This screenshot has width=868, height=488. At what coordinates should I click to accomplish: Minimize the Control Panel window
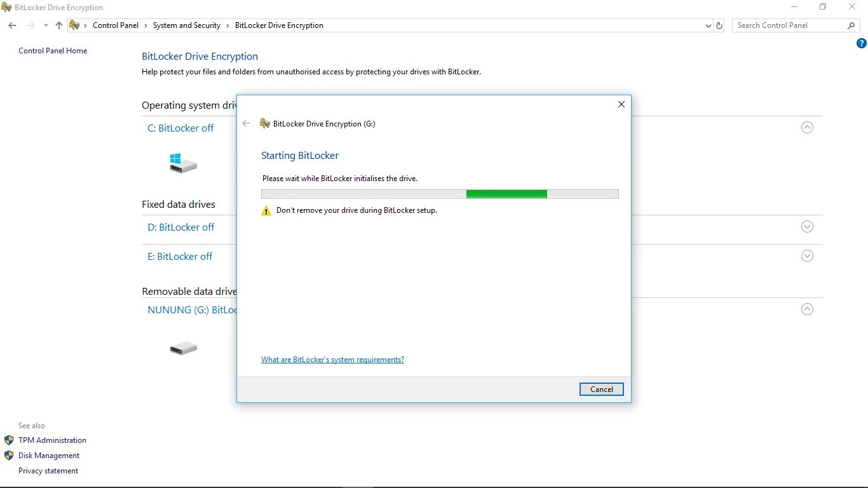point(794,7)
